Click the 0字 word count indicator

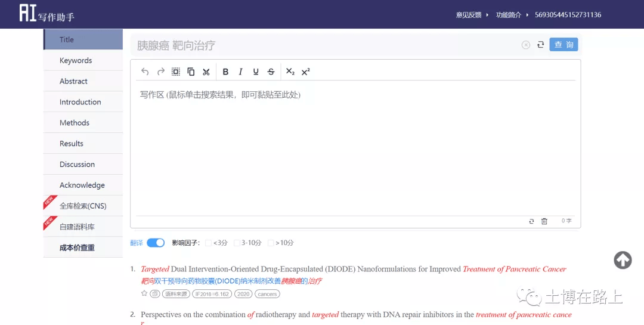coord(566,221)
